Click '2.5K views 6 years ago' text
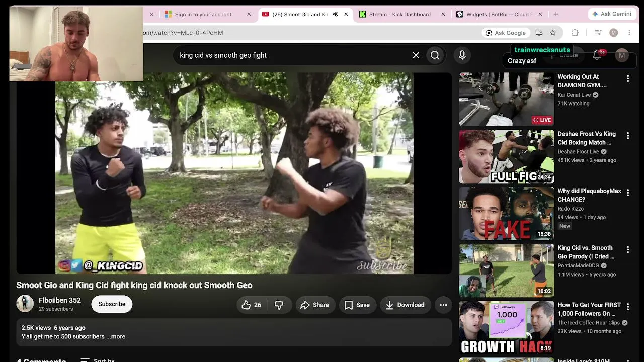Image resolution: width=644 pixels, height=362 pixels. pyautogui.click(x=53, y=328)
